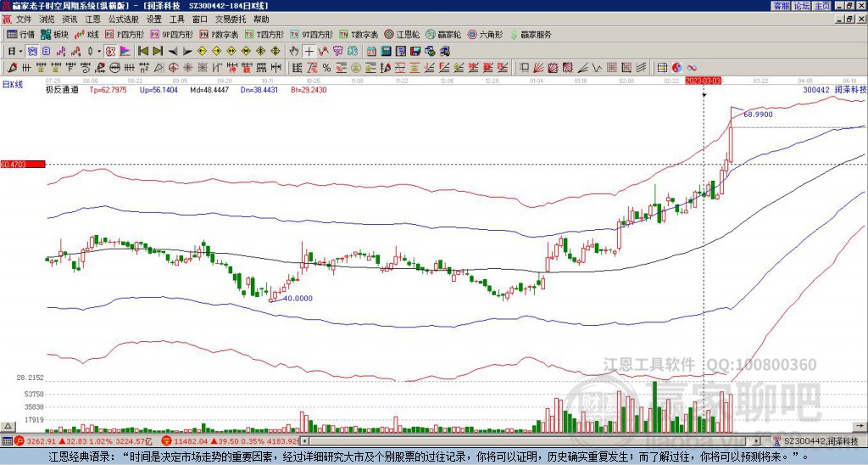Open 赢家服务 service
Screen dimensions: 868x465
click(531, 34)
